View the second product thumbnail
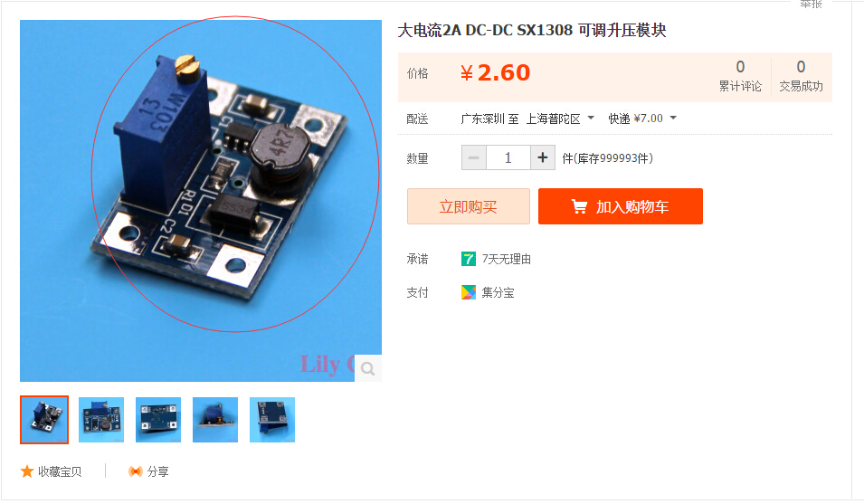The image size is (864, 504). pos(101,420)
